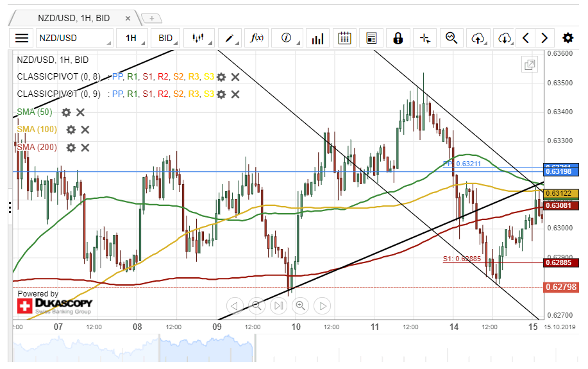The width and height of the screenshot is (588, 369).
Task: Open the calendar date picker icon
Action: pyautogui.click(x=344, y=38)
